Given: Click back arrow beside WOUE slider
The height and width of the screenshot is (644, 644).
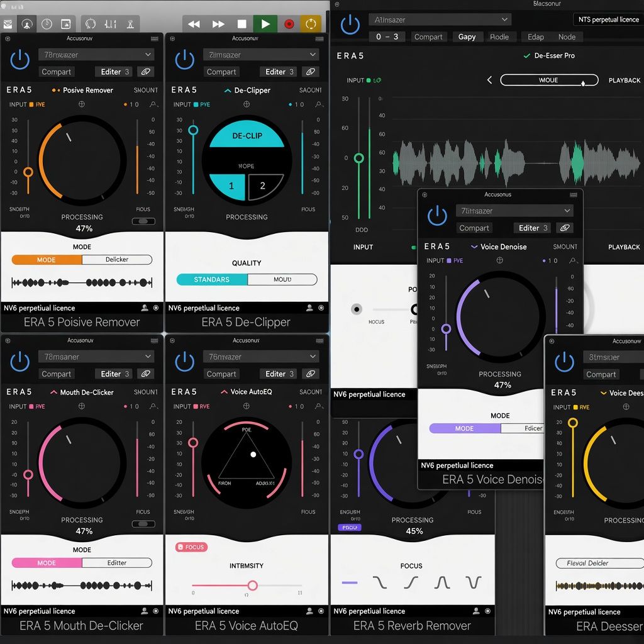Looking at the screenshot, I should point(489,80).
